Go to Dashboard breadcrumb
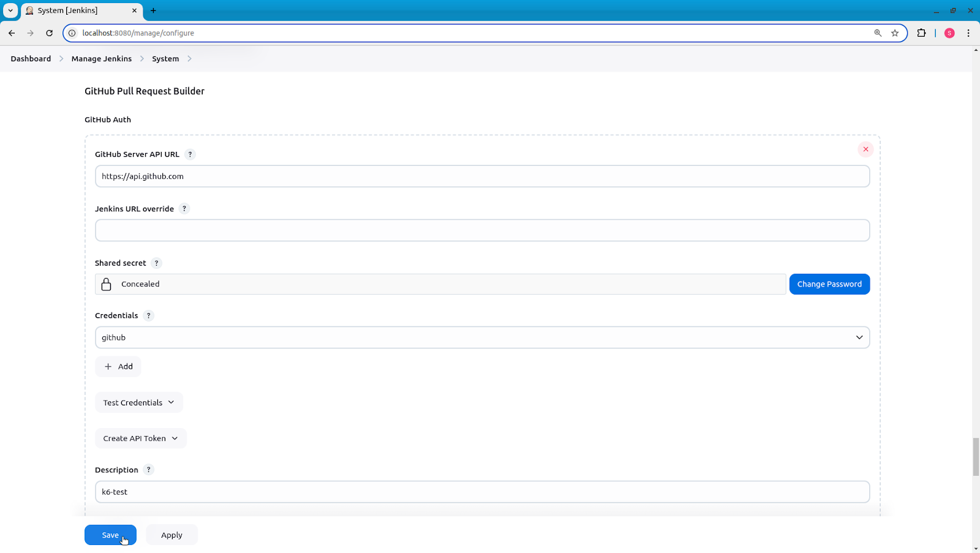The height and width of the screenshot is (553, 980). (x=31, y=59)
